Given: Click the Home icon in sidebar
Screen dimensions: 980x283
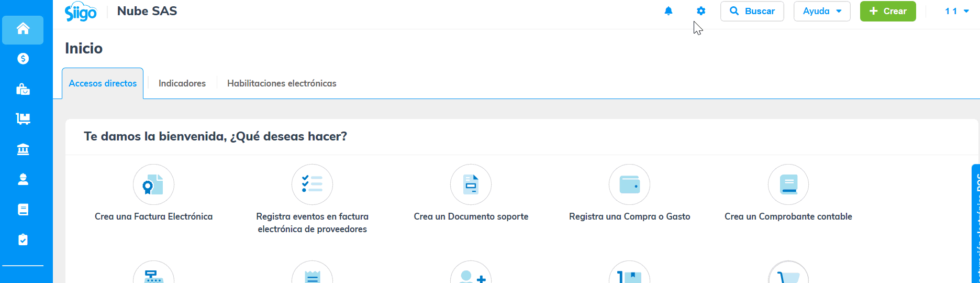Looking at the screenshot, I should click(23, 29).
